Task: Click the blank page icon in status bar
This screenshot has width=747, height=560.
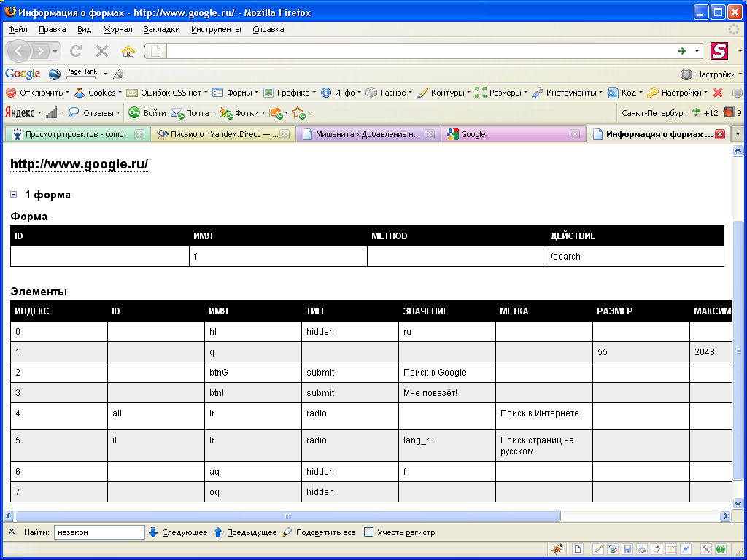Action: [578, 549]
